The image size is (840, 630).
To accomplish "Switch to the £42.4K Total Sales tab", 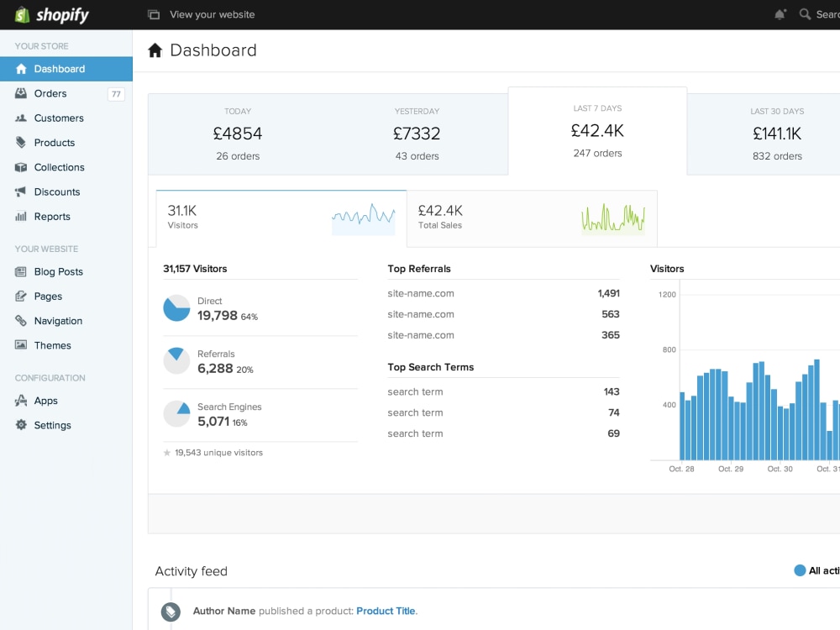I will coord(532,218).
